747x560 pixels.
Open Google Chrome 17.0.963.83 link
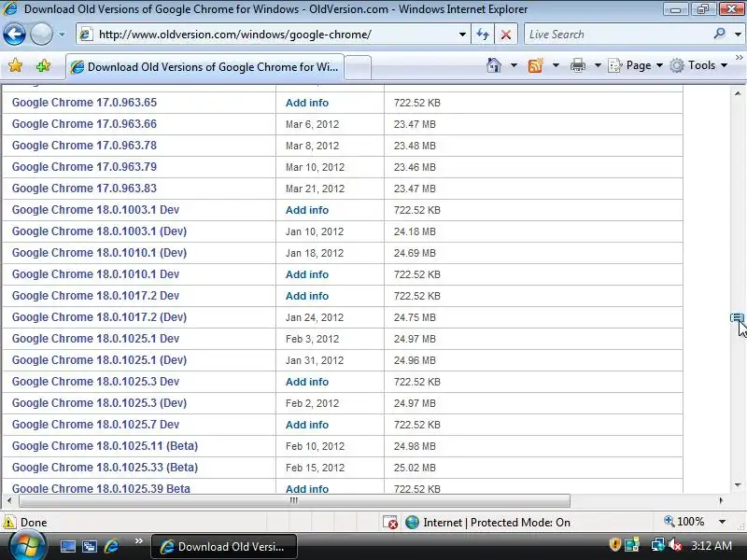84,189
